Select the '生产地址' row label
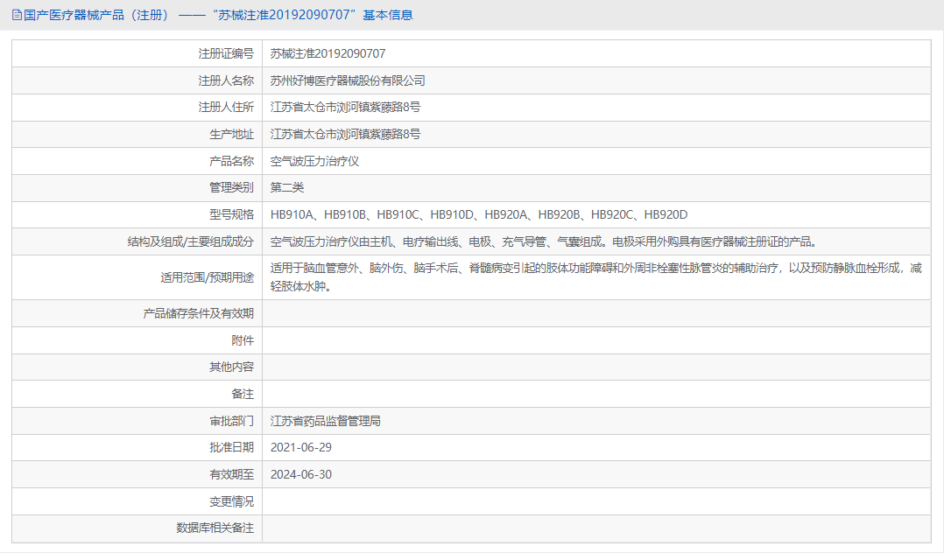This screenshot has height=560, width=944. 232,134
